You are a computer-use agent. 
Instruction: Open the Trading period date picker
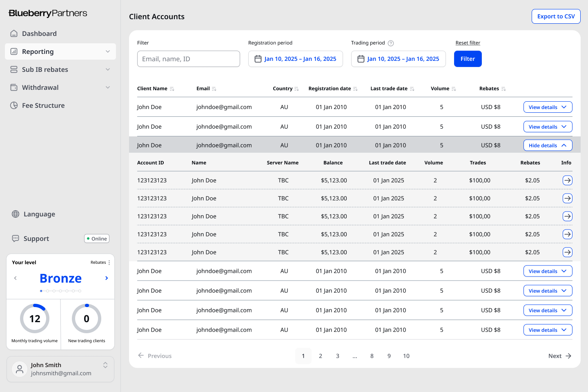click(399, 59)
